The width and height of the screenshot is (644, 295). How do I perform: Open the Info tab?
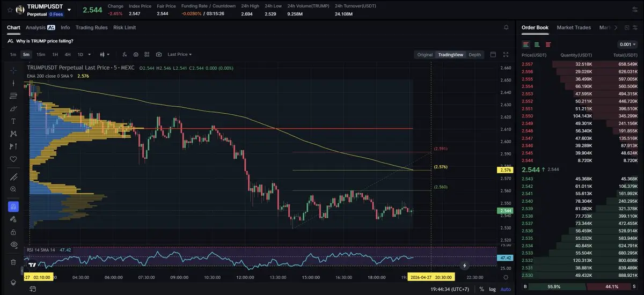point(65,27)
